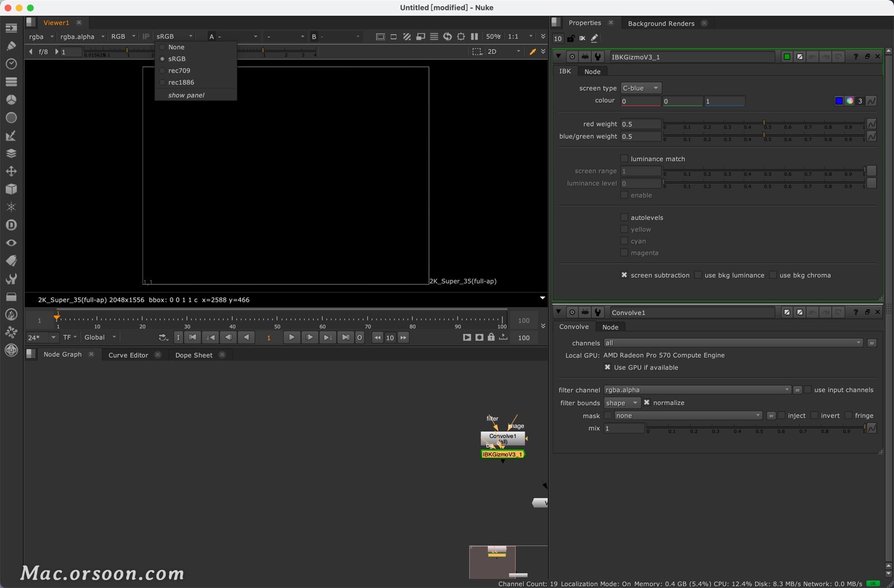The height and width of the screenshot is (588, 894).
Task: Click the Convolve1 wrench settings icon
Action: (598, 312)
